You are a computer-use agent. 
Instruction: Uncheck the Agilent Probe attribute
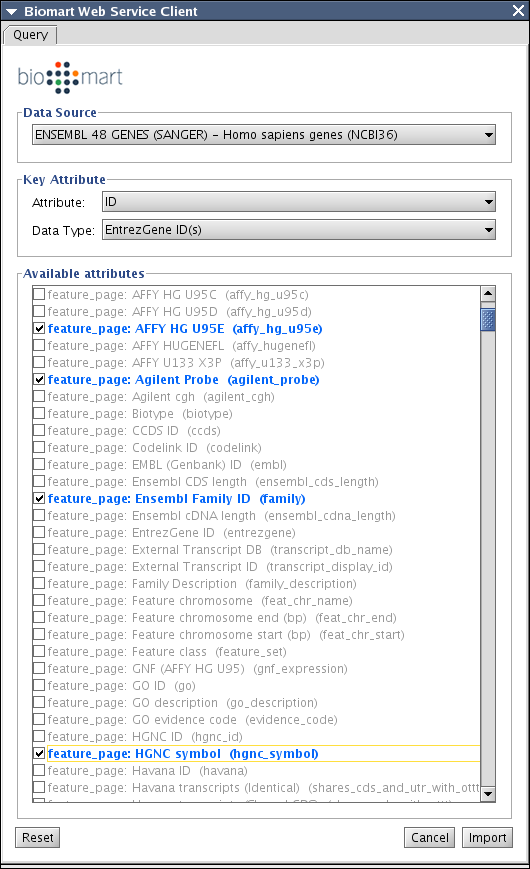pyautogui.click(x=39, y=379)
